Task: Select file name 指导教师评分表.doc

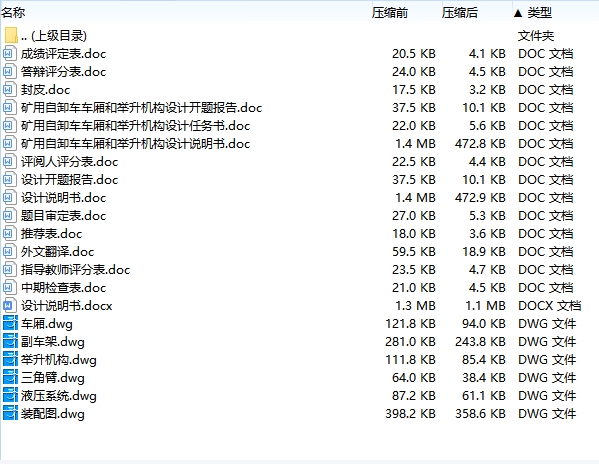Action: 76,269
